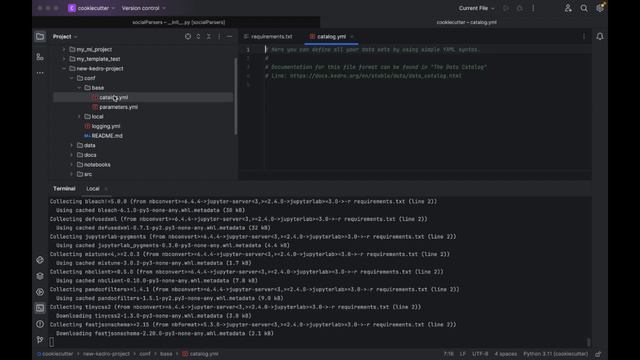640x360 pixels.
Task: Hide the Project panel
Action: point(229,37)
